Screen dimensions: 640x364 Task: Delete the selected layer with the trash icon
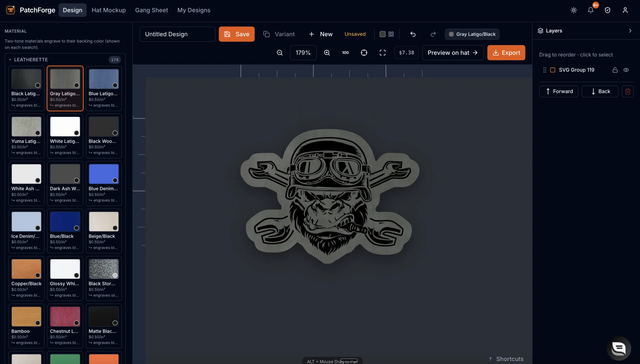pyautogui.click(x=628, y=91)
